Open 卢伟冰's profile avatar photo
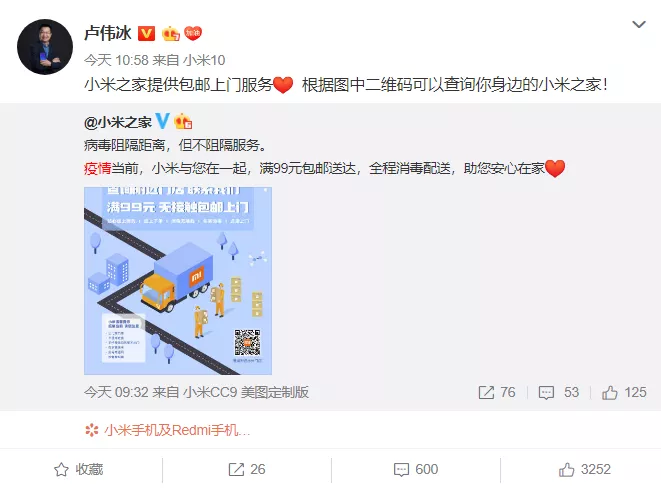Viewport: 661px width, 488px height. (45, 47)
